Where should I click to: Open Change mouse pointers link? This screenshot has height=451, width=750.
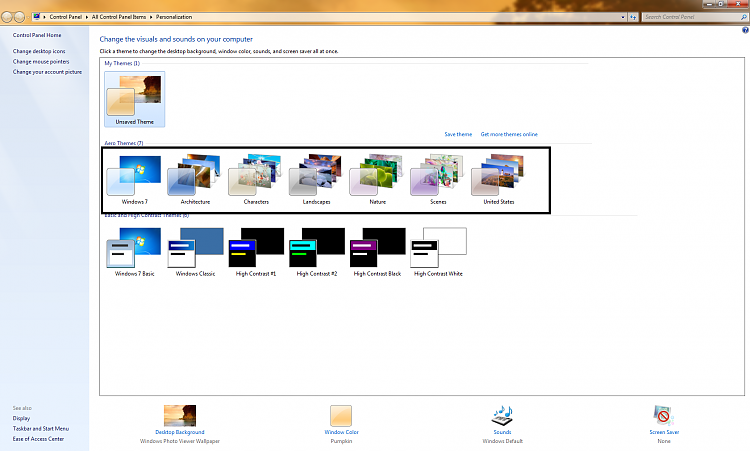[x=41, y=62]
